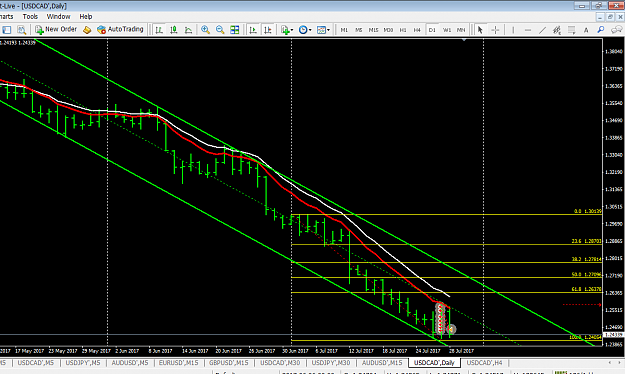Switch to the USDJPY',M5 chart tab
Viewport: 625px width, 374px height.
click(x=83, y=362)
